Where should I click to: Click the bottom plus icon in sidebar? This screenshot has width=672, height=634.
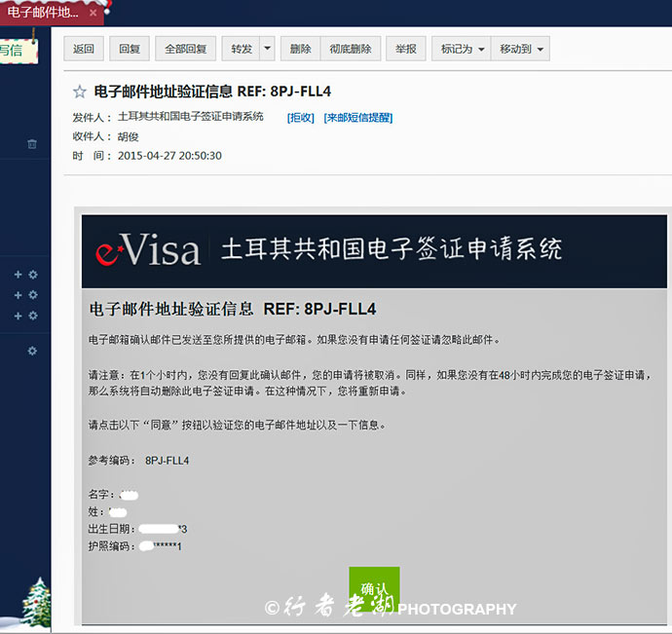pyautogui.click(x=18, y=316)
